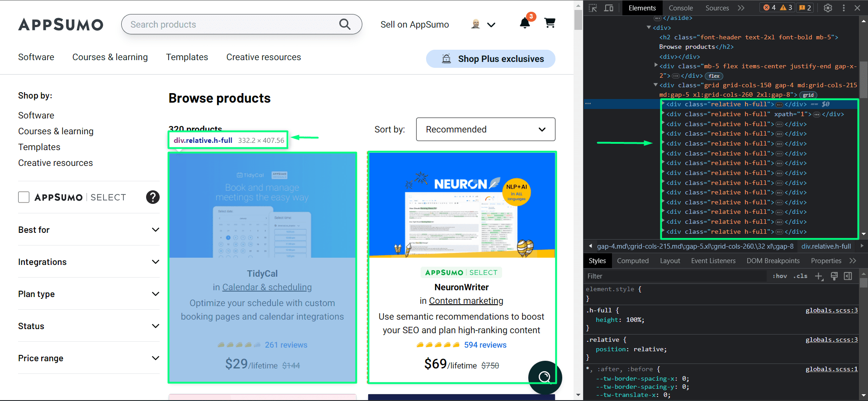Click the Shop Plus exclusives button

coord(491,59)
